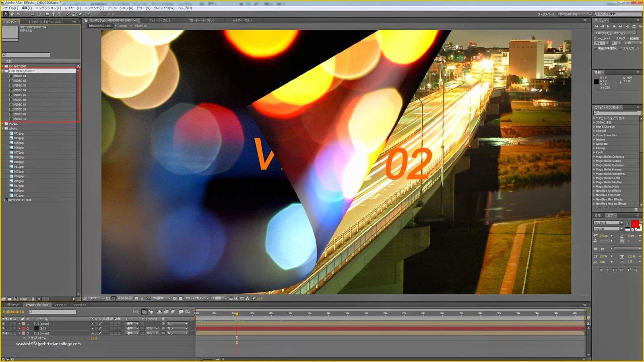The image size is (644, 362).
Task: Select the Brush tool
Action: [68, 14]
